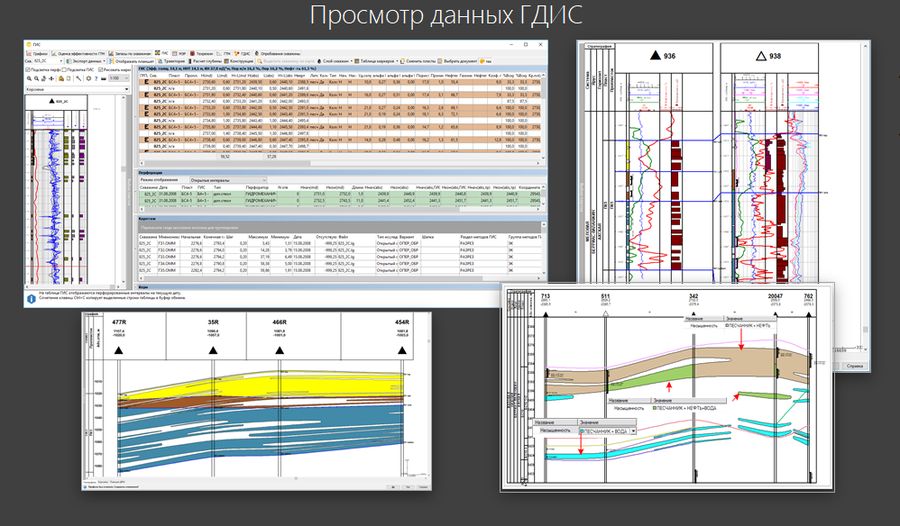Screen dimensions: 900x526
Task: Toggle Отображать планшет
Action: [131, 61]
